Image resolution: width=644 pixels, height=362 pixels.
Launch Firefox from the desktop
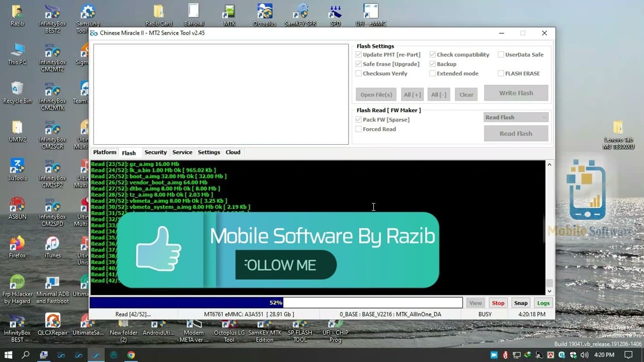17,247
